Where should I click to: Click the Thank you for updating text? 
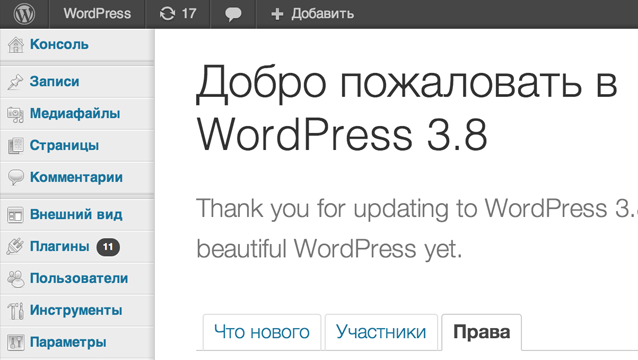[417, 228]
